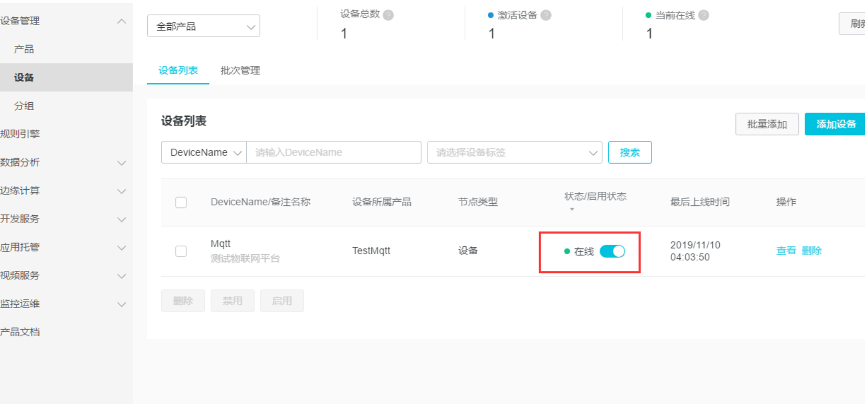868x405 pixels.
Task: Open the DeviceName search type dropdown
Action: click(204, 152)
